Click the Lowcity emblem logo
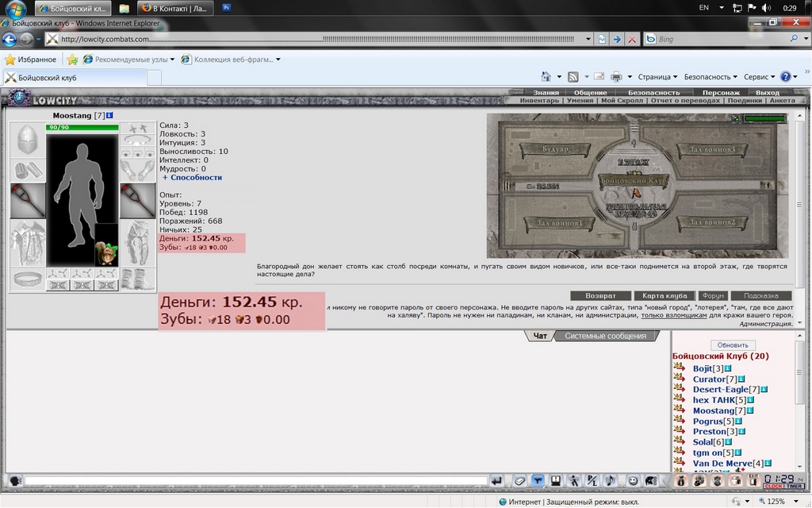 tap(20, 98)
